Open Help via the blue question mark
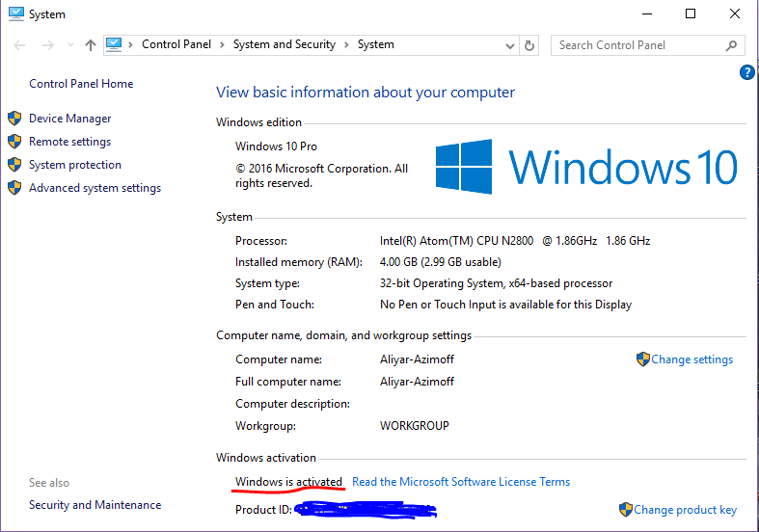 point(746,72)
